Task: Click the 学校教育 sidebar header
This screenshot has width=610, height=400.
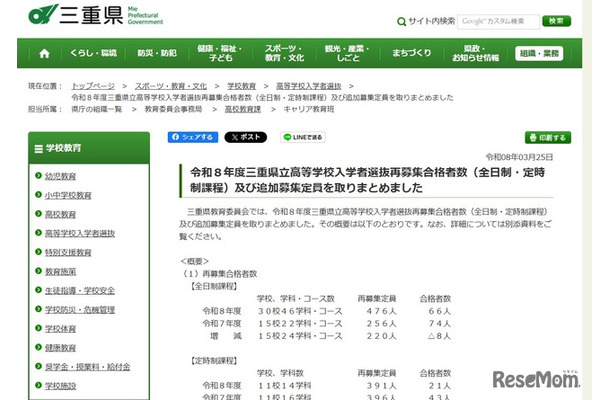Action: pos(89,148)
